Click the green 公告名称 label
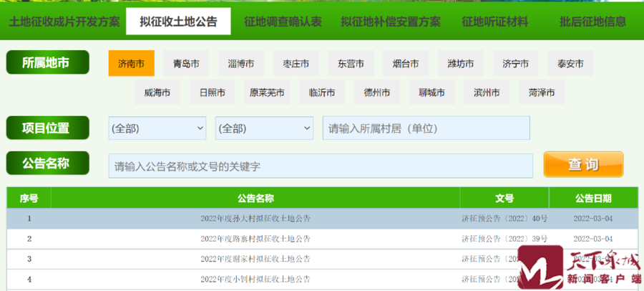This screenshot has height=291, width=644. click(x=48, y=163)
